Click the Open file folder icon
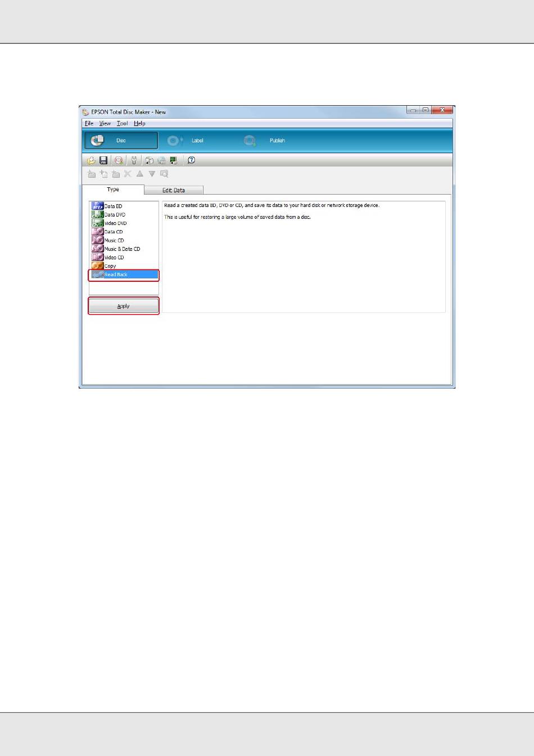The width and height of the screenshot is (534, 756). [91, 160]
